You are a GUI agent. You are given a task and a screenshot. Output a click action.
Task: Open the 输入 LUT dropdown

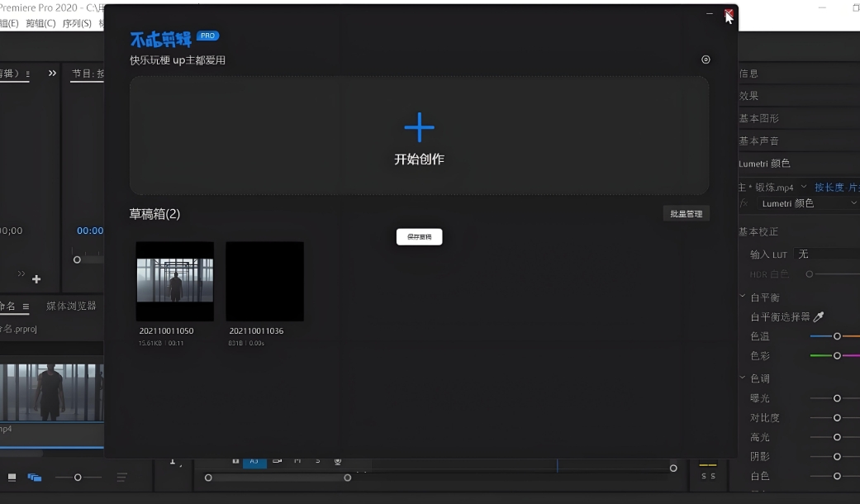(826, 254)
